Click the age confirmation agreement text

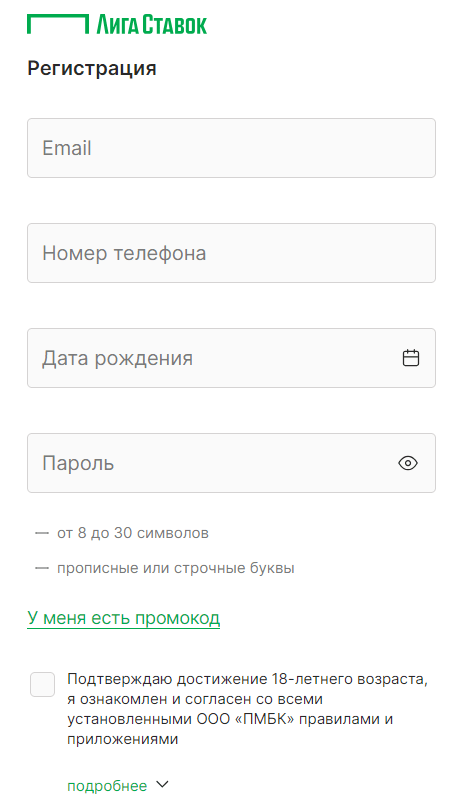[247, 709]
